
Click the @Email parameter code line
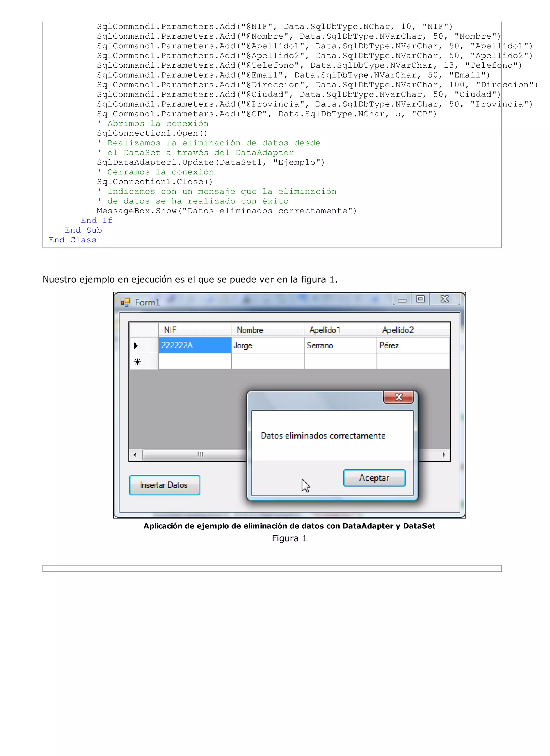click(294, 75)
